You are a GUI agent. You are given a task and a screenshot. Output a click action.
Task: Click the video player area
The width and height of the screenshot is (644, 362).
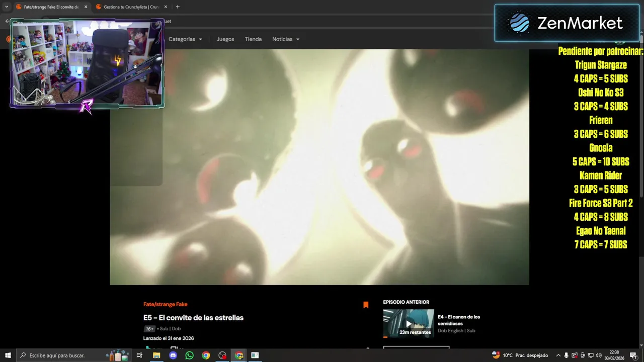pyautogui.click(x=319, y=167)
